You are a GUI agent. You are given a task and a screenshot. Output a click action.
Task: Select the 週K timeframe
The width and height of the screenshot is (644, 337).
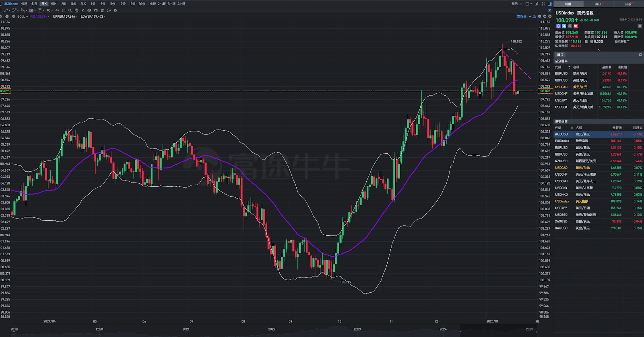(x=54, y=4)
